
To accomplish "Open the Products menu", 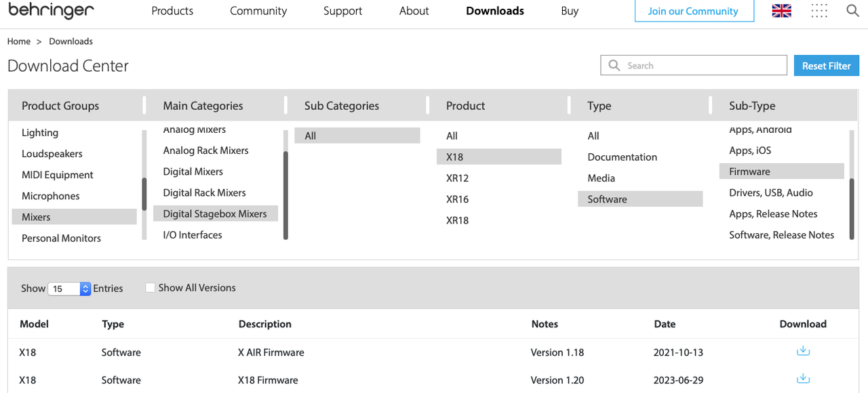I will [x=172, y=11].
